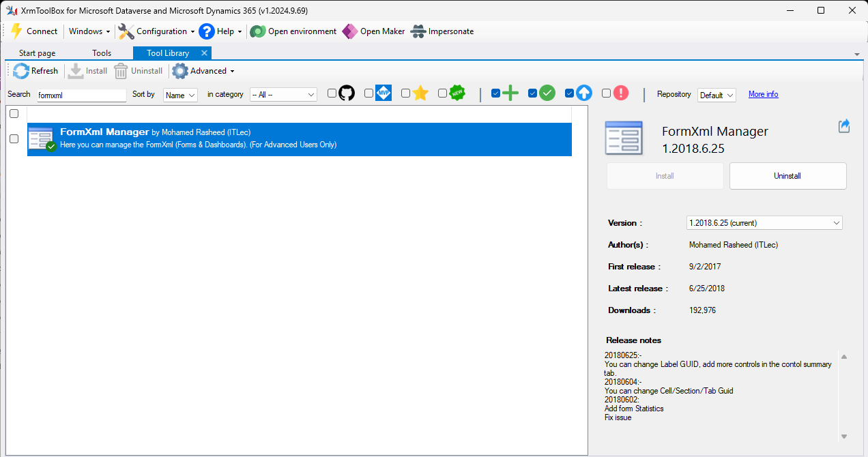Viewport: 868px width, 457px height.
Task: Click the Configuration wrench icon
Action: pyautogui.click(x=126, y=31)
